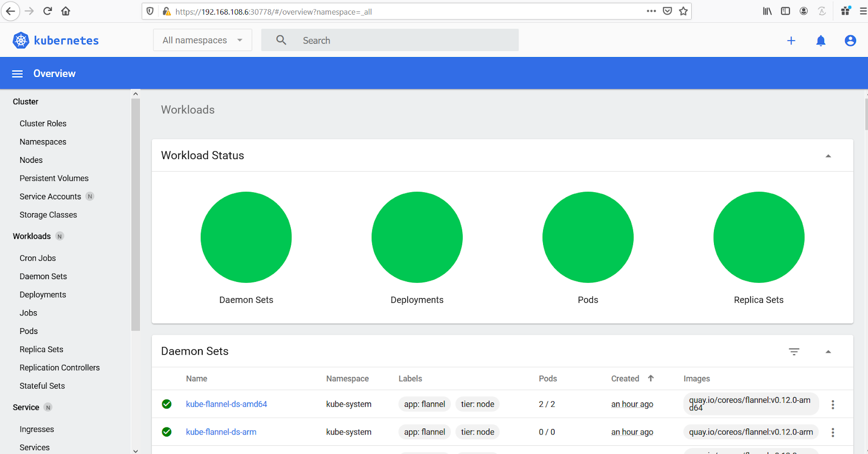This screenshot has height=454, width=868.
Task: Open Cron Jobs in sidebar
Action: point(37,258)
